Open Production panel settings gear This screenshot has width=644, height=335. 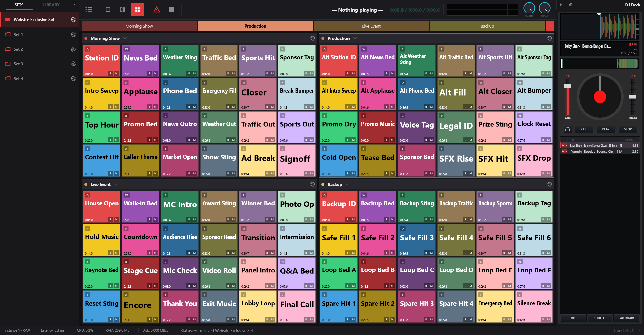click(550, 39)
